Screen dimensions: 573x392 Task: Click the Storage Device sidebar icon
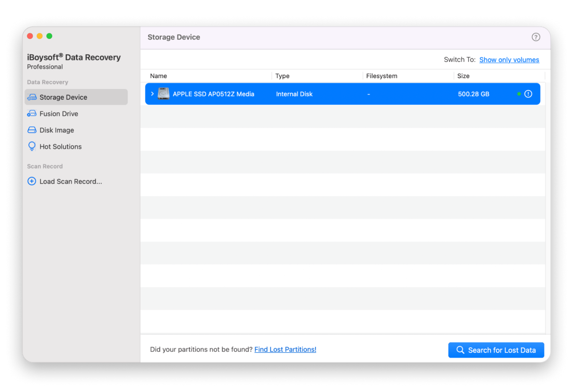(x=32, y=97)
